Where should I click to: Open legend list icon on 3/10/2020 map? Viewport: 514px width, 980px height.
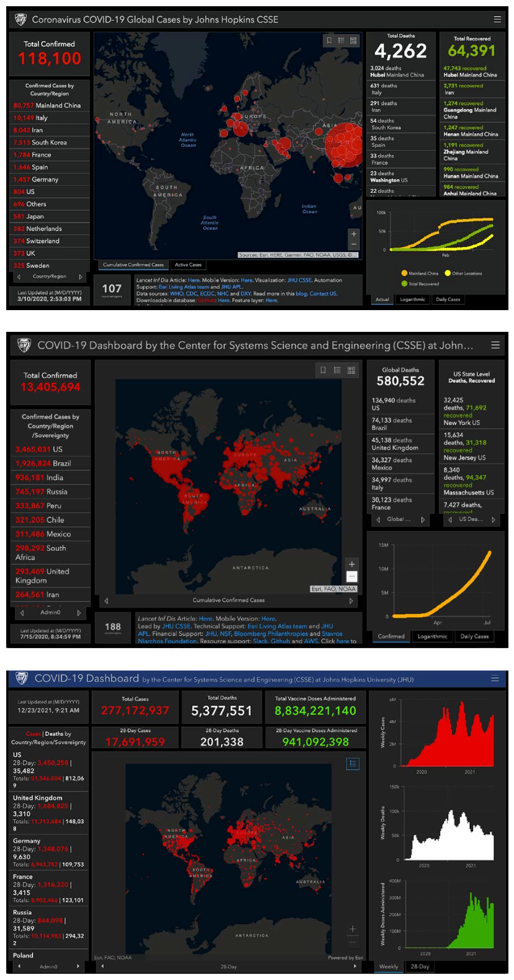click(341, 40)
